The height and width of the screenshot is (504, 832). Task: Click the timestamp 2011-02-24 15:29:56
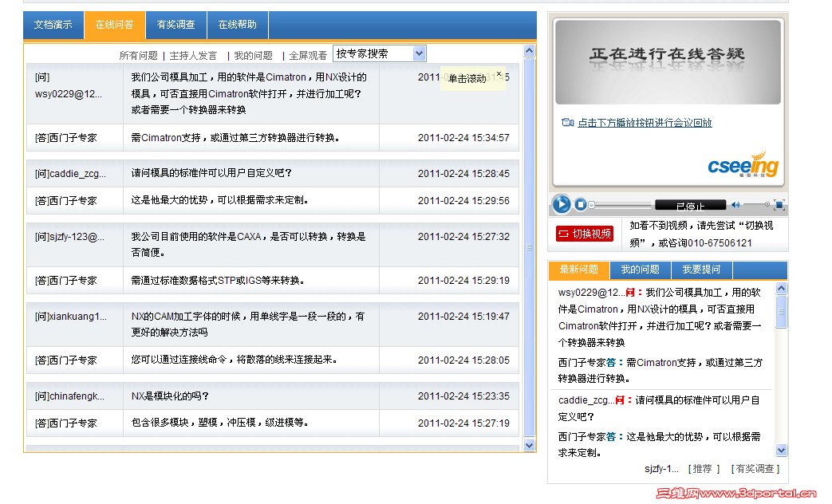(x=463, y=200)
